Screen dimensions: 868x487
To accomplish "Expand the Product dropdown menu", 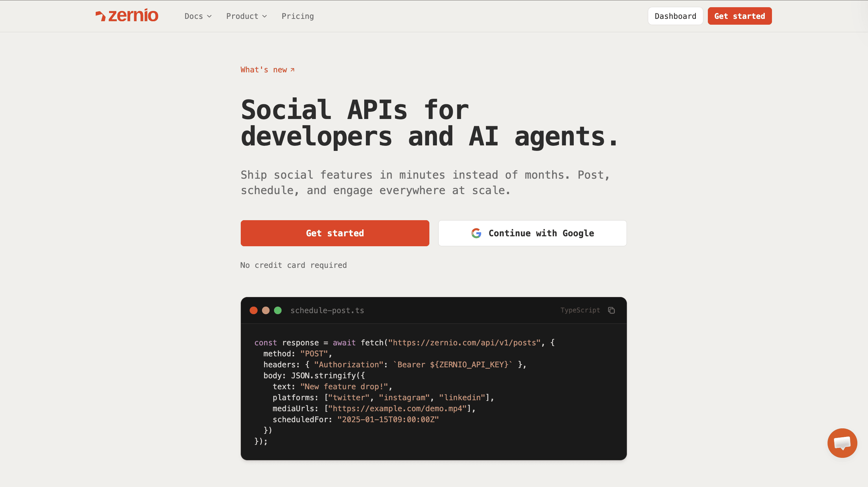I will coord(247,16).
